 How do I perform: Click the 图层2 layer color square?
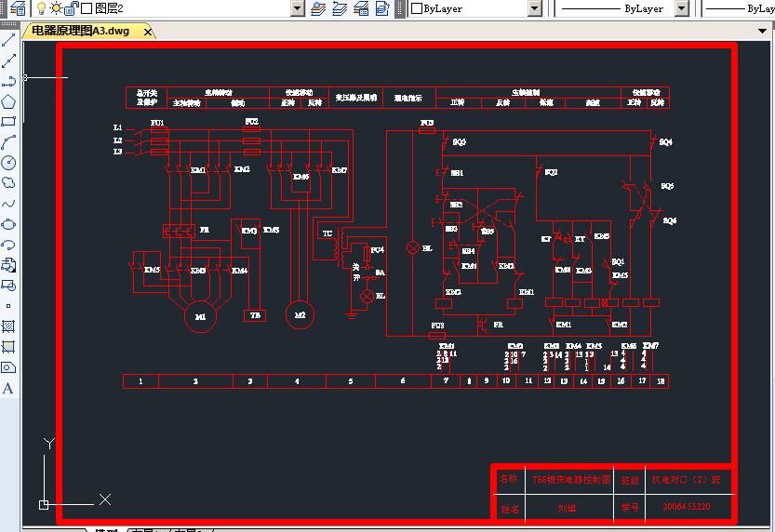tap(87, 8)
